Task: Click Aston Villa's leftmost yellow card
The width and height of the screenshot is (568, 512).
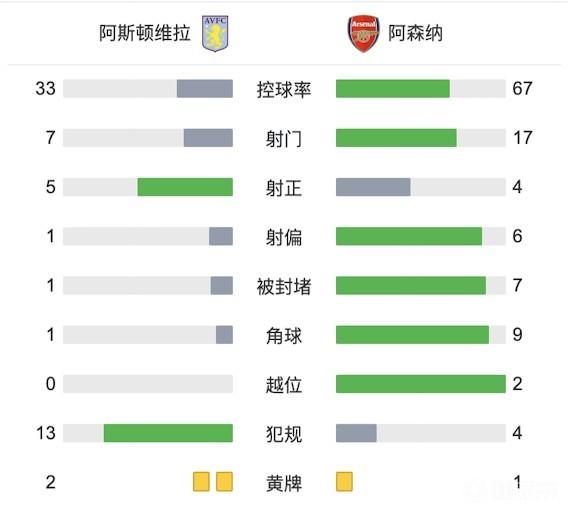Action: click(x=201, y=482)
